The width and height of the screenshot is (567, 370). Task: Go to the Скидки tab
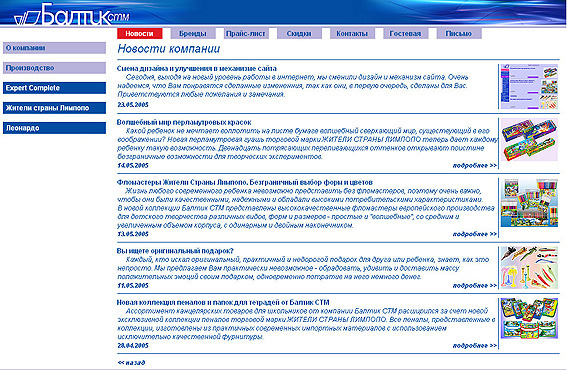299,33
